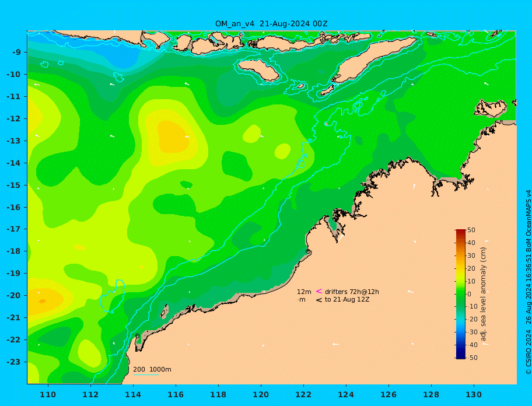Image resolution: width=532 pixels, height=406 pixels.
Task: Click the latitude label -10
Action: point(14,74)
